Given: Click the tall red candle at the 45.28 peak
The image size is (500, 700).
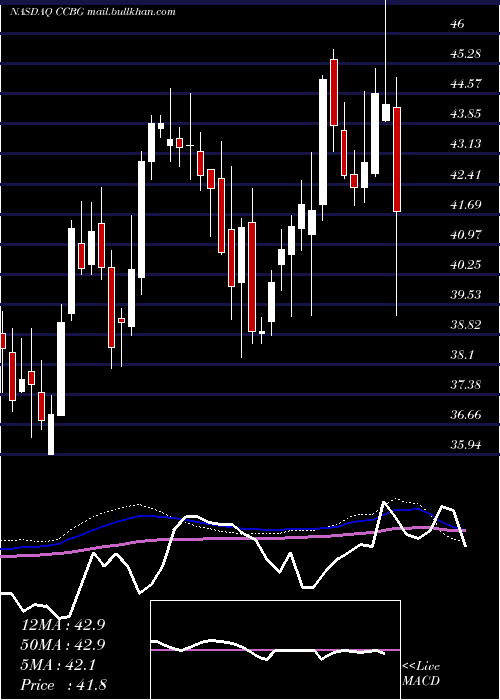Looking at the screenshot, I should tap(334, 92).
